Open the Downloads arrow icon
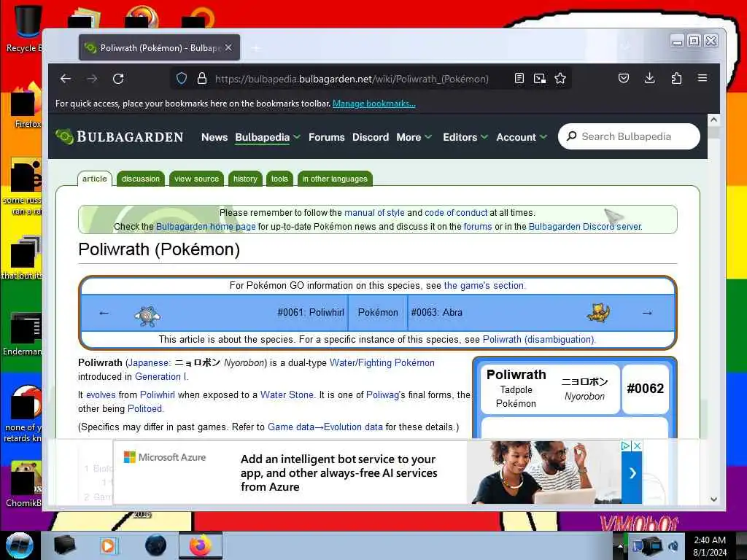 (x=649, y=78)
